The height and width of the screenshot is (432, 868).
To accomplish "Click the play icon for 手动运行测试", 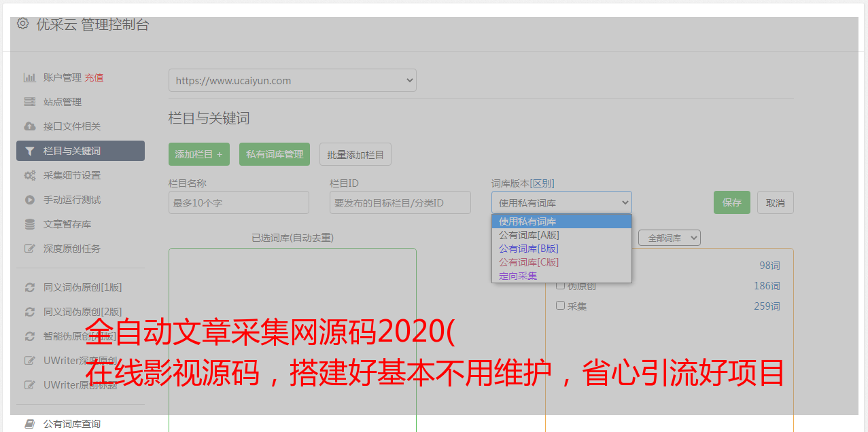I will 29,200.
